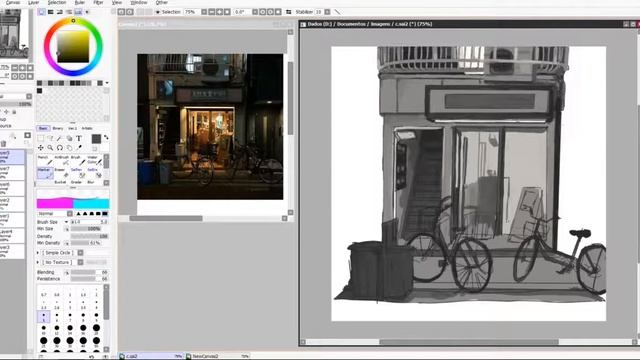Open the Window menu
Screen dimensions: 640x360
(139, 2)
